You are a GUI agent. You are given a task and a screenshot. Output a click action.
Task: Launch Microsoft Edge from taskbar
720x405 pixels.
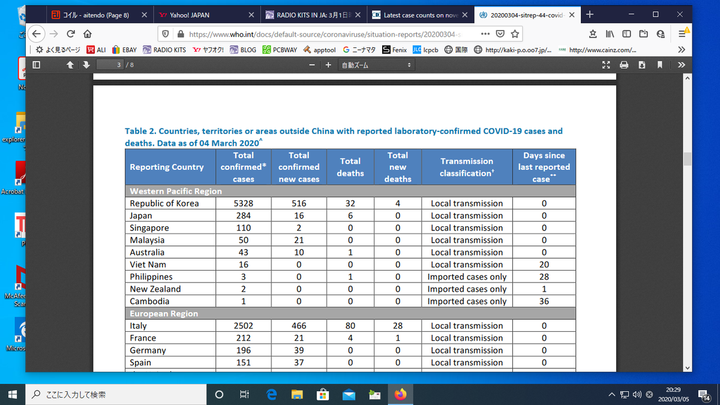[x=271, y=394]
